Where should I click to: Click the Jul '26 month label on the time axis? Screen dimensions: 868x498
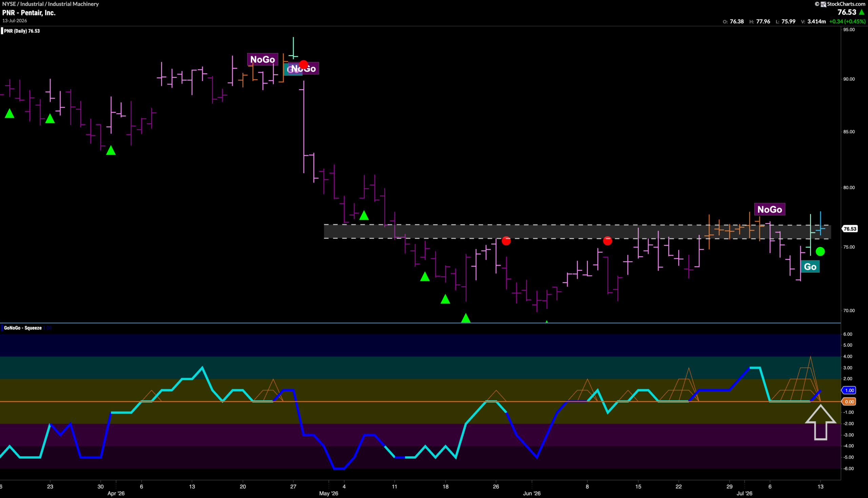(x=745, y=493)
